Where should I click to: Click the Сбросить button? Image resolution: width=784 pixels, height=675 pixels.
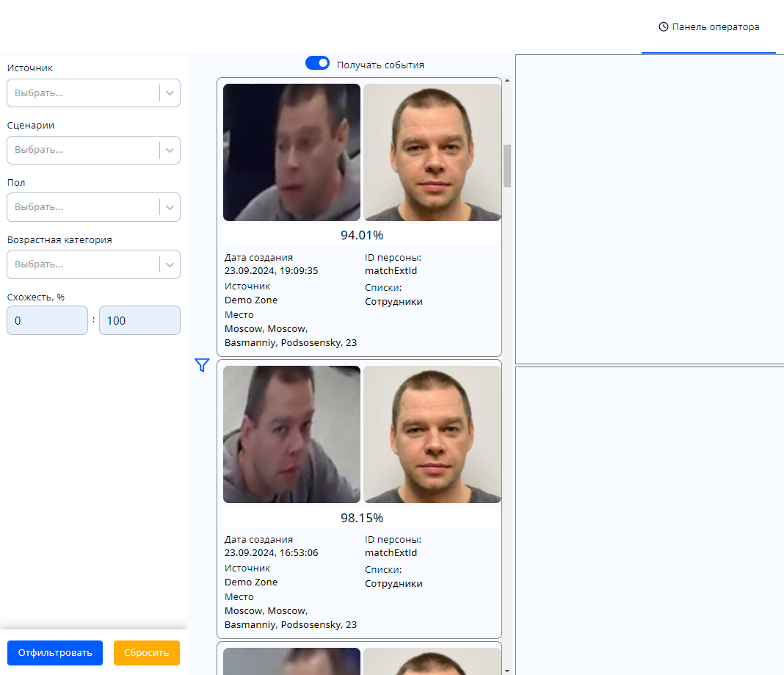(147, 653)
